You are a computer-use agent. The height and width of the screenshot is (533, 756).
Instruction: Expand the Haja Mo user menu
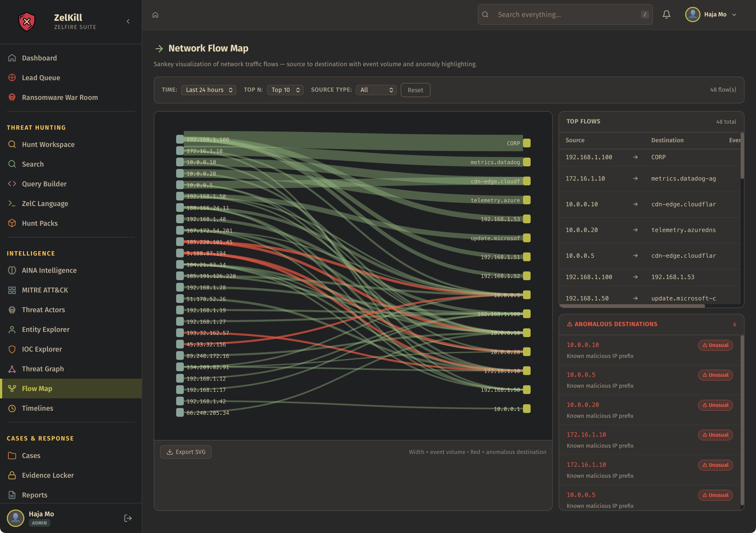tap(711, 15)
